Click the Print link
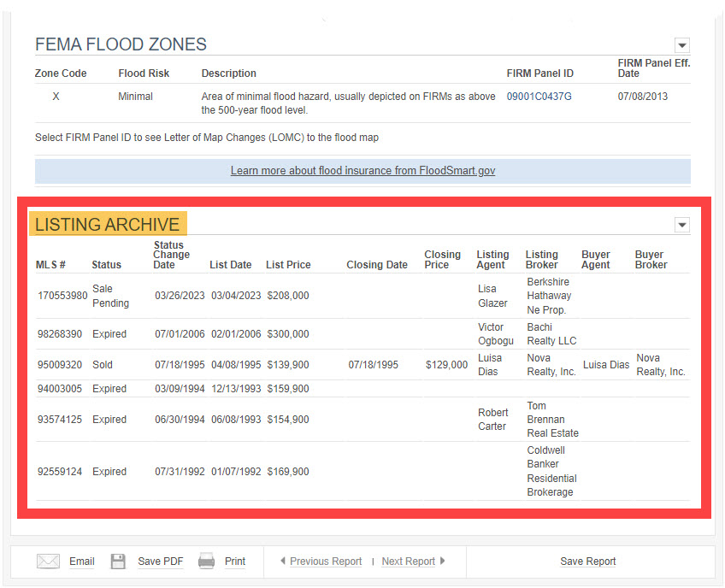The image size is (725, 588). click(x=235, y=562)
